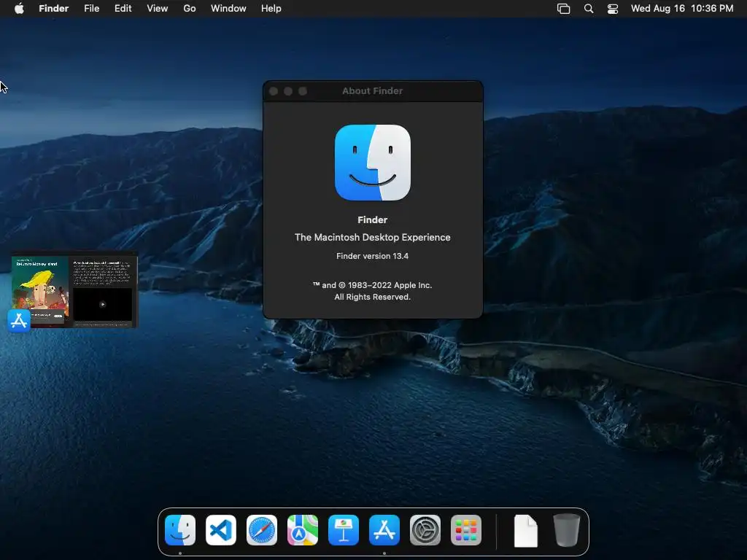Click the date and time in menu bar
Viewport: 747px width, 560px height.
(682, 9)
